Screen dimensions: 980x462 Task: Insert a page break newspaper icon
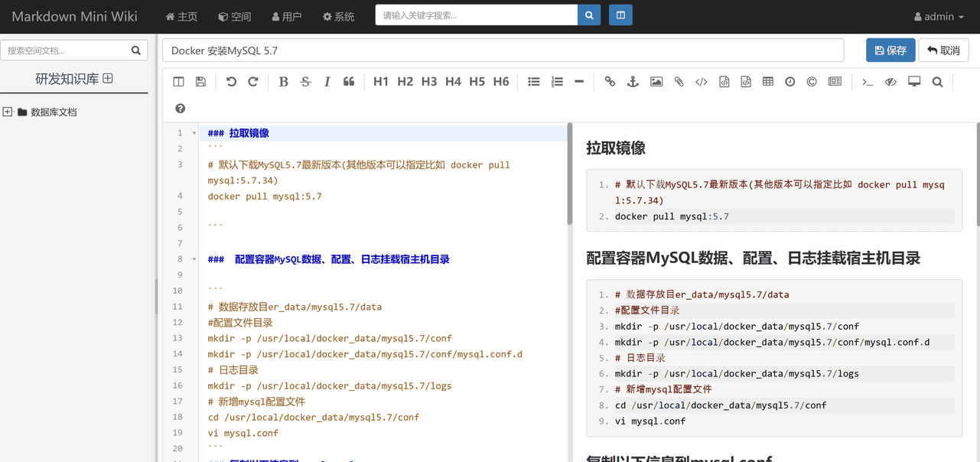click(835, 82)
